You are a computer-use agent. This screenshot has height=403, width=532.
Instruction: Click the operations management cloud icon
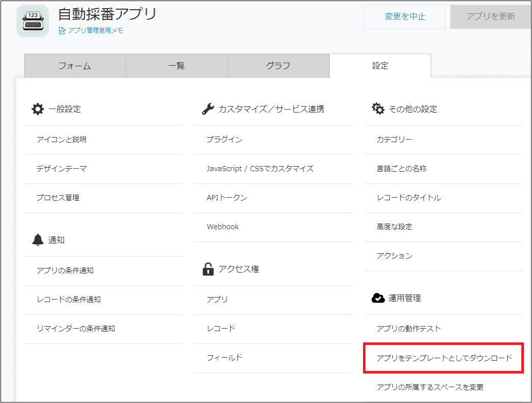[x=378, y=298]
